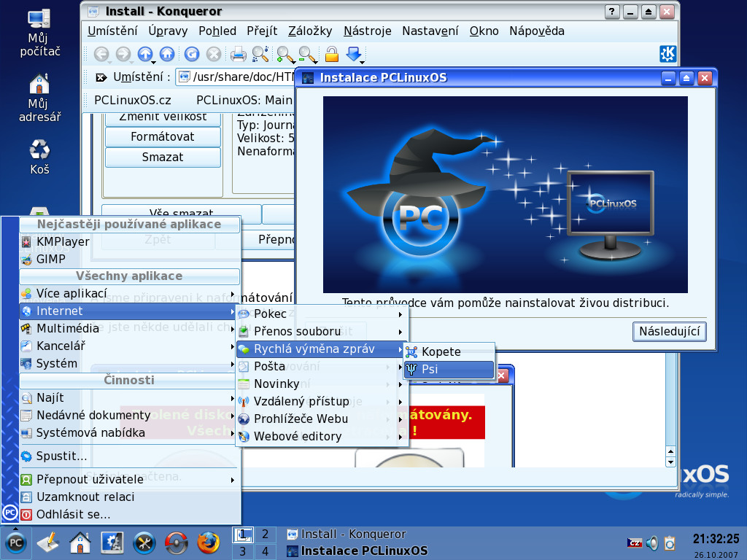Open the Nastavení menu in Konqueror
Screen dimensions: 747x560
click(x=430, y=31)
